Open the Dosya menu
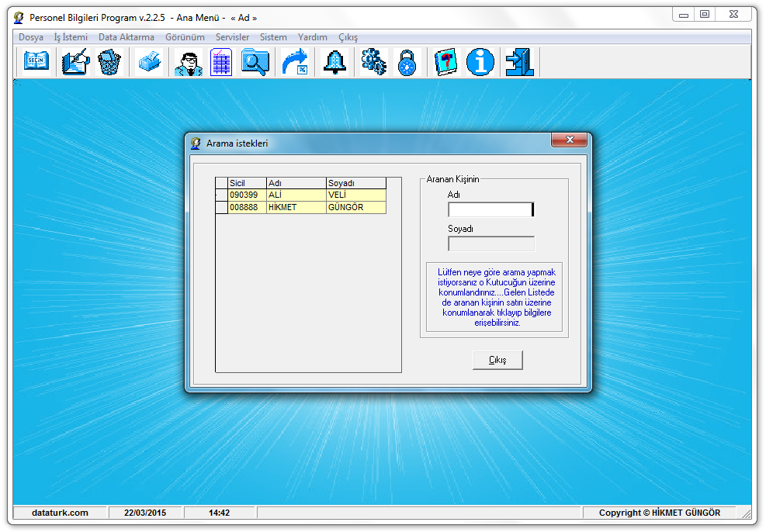 click(31, 37)
